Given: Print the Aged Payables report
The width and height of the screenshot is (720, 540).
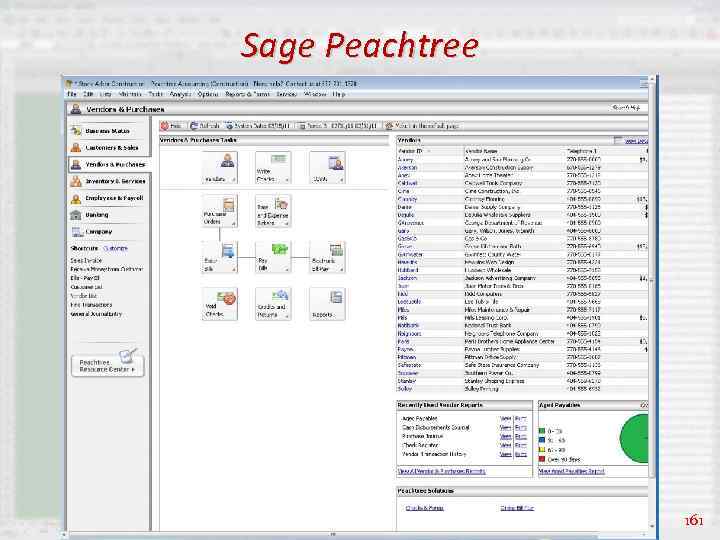Looking at the screenshot, I should [x=521, y=418].
